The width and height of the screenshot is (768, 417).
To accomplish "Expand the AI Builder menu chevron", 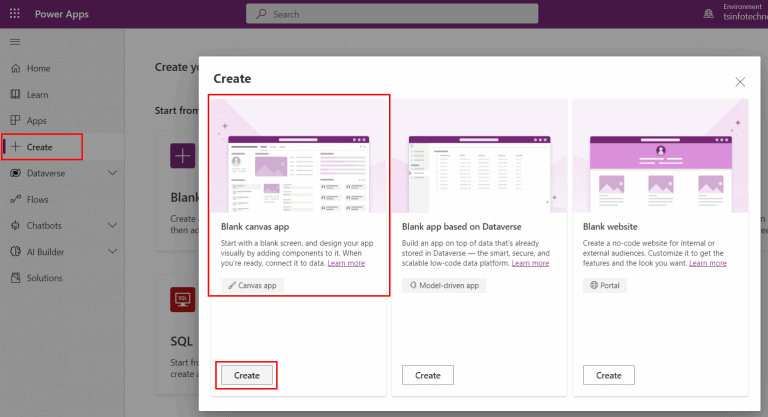I will pos(113,251).
